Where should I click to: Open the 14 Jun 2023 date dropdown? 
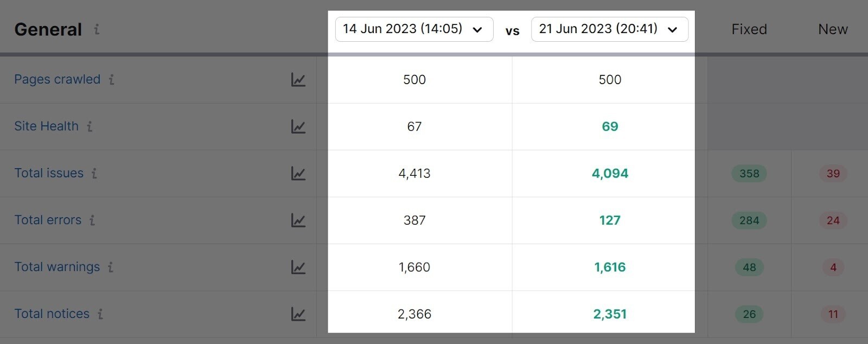pos(414,29)
